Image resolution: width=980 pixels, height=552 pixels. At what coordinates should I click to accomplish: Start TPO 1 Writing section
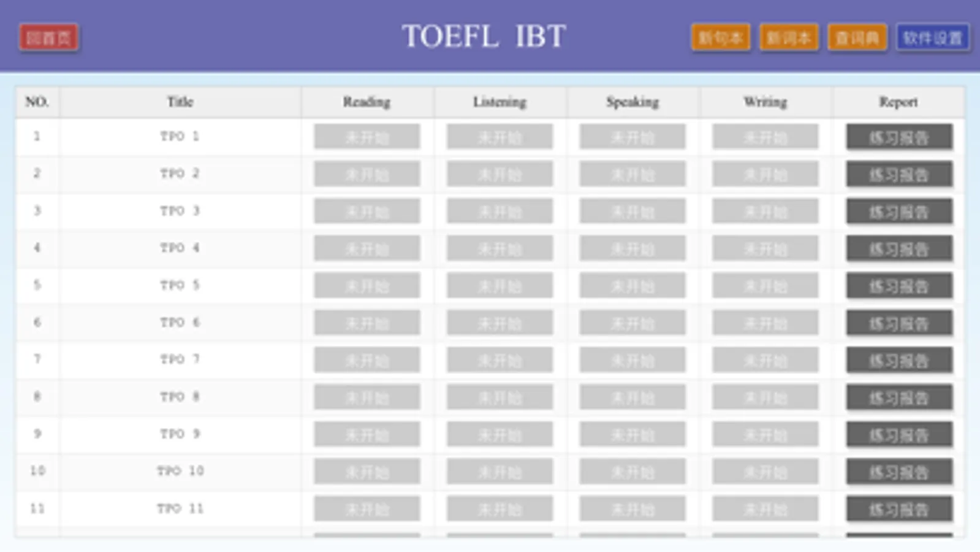[765, 137]
